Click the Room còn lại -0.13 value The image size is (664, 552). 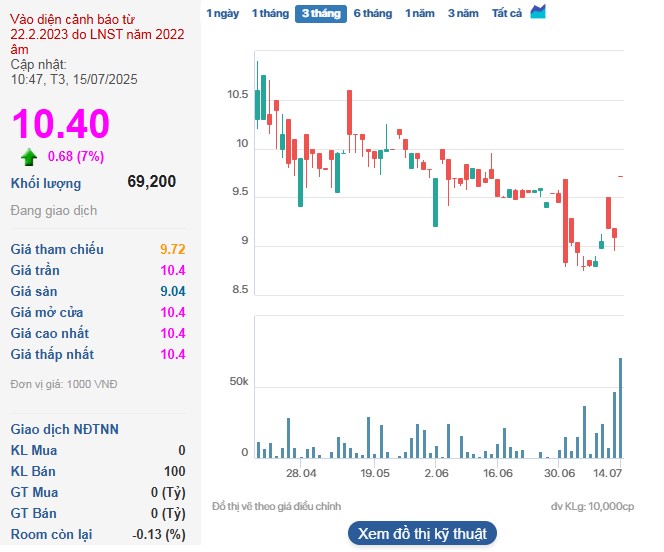pyautogui.click(x=159, y=534)
